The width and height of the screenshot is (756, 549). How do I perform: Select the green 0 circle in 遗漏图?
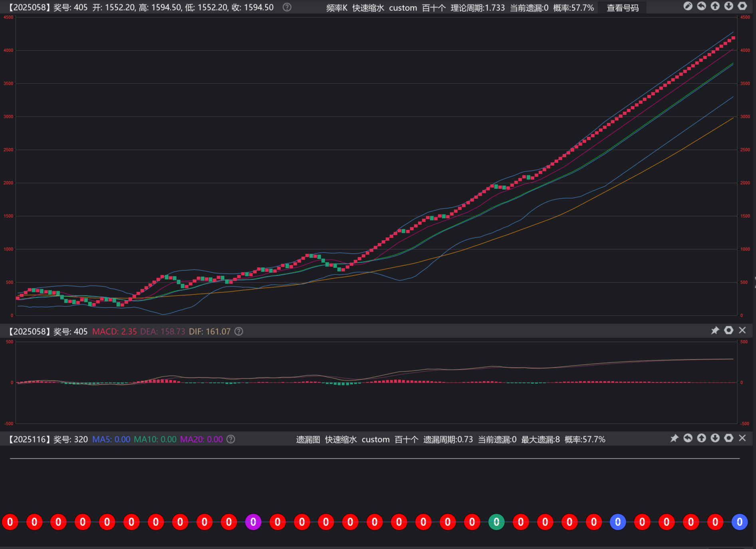coord(496,522)
